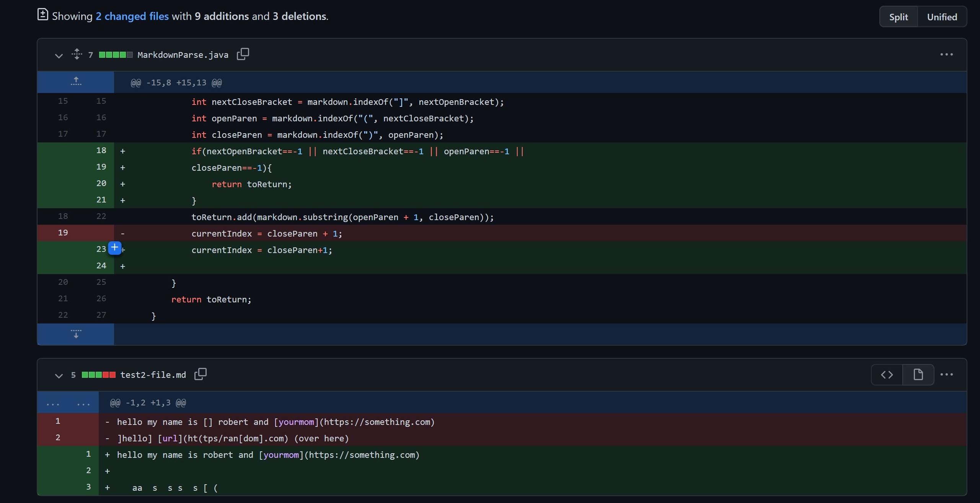The height and width of the screenshot is (503, 980).
Task: Open the 2 changed files link
Action: 132,16
